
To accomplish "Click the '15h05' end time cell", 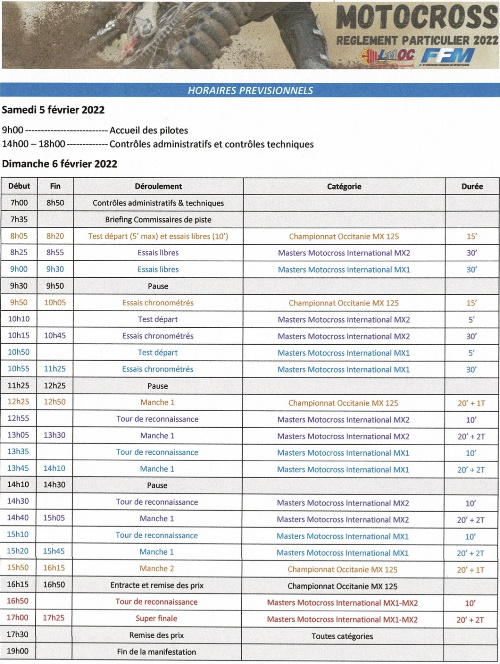I will pyautogui.click(x=54, y=518).
